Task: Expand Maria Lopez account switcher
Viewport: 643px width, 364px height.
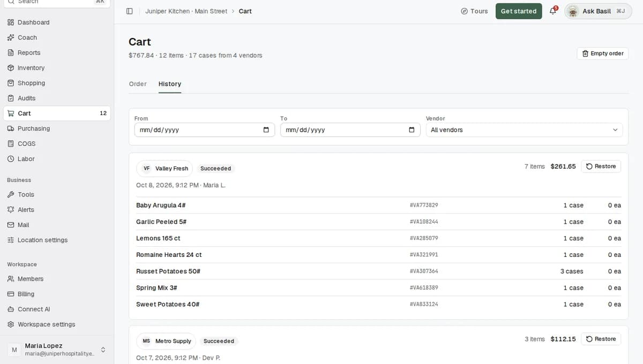Action: [57, 350]
